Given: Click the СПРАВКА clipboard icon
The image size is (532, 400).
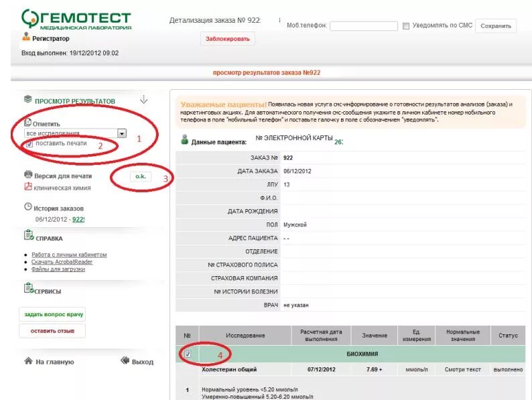Looking at the screenshot, I should coord(29,235).
